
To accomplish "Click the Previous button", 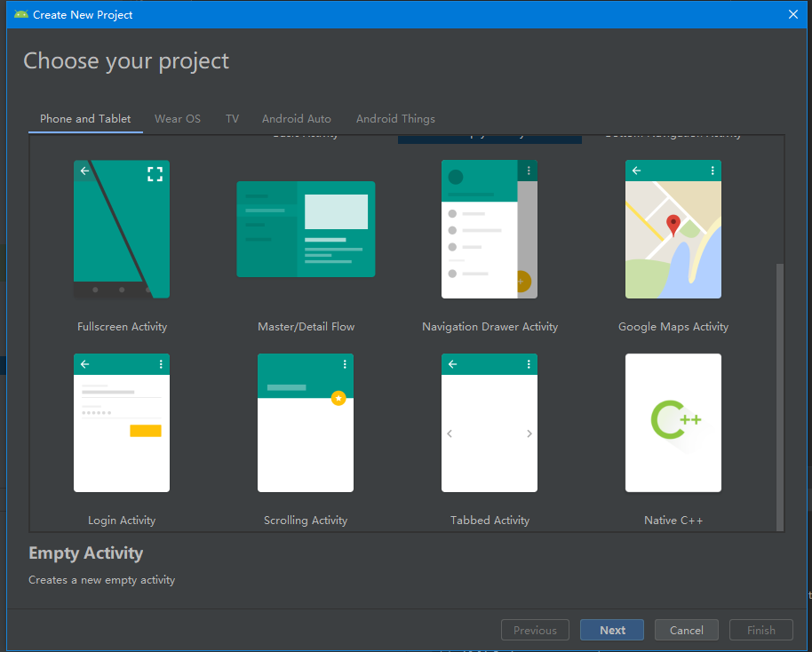I will [x=535, y=630].
